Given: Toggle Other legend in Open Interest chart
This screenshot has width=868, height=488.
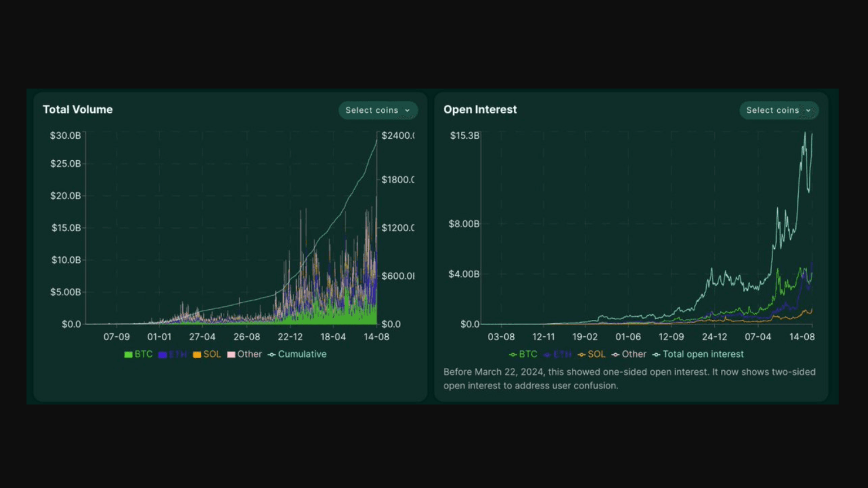Looking at the screenshot, I should [x=629, y=354].
